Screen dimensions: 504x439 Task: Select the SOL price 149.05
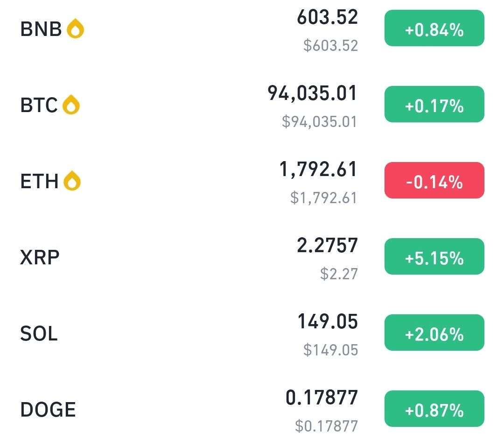(328, 321)
